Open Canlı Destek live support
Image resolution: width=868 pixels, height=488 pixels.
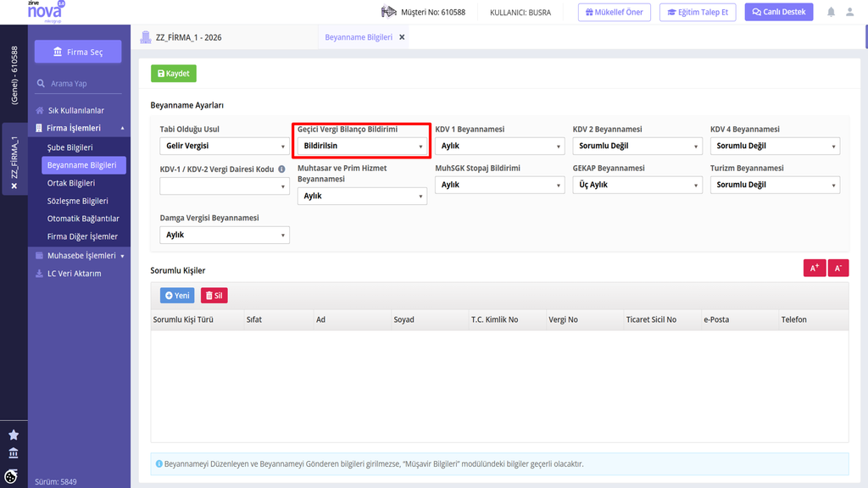[x=779, y=12]
